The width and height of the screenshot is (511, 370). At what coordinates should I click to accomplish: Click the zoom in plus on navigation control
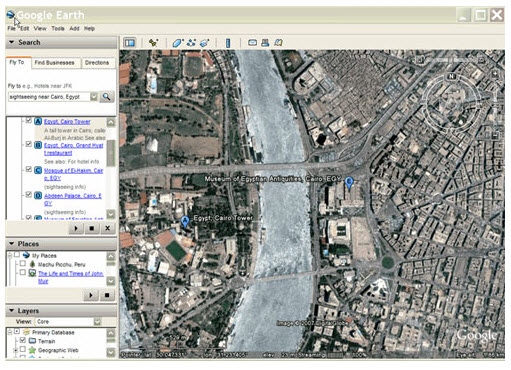495,73
